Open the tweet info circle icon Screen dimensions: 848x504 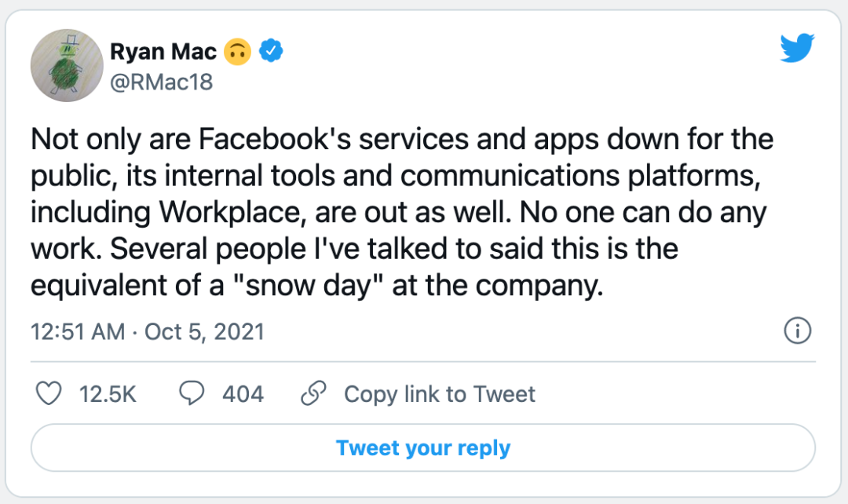click(797, 331)
